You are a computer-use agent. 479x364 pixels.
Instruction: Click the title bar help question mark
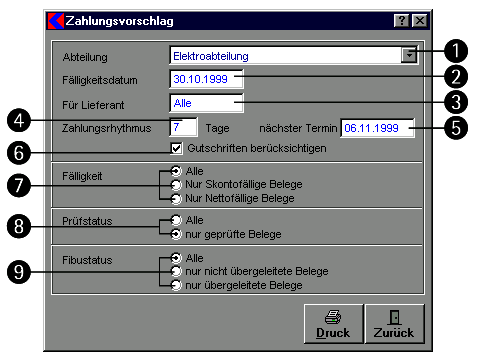(x=402, y=21)
